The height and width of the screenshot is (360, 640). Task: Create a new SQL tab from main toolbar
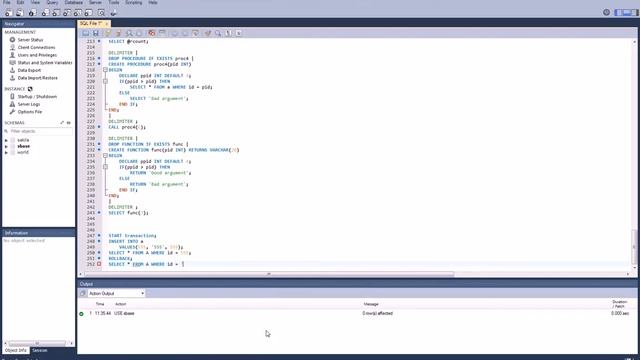click(9, 13)
